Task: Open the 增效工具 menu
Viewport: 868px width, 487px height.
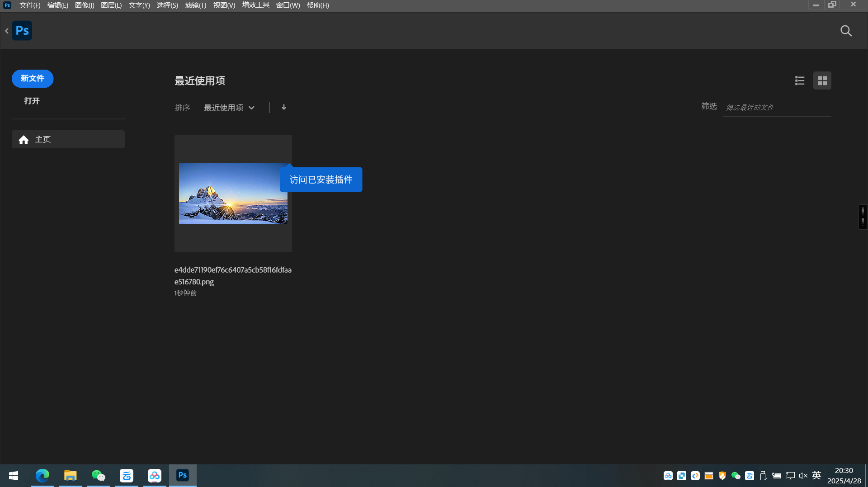Action: [x=256, y=5]
